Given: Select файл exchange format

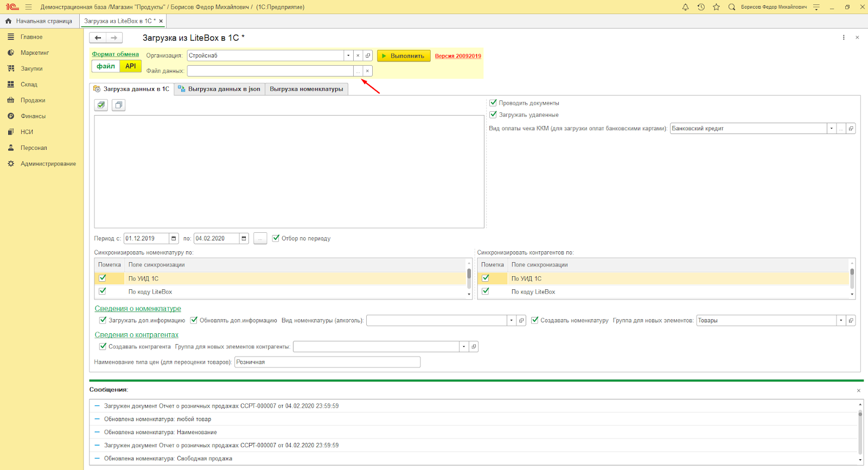Looking at the screenshot, I should tap(106, 66).
